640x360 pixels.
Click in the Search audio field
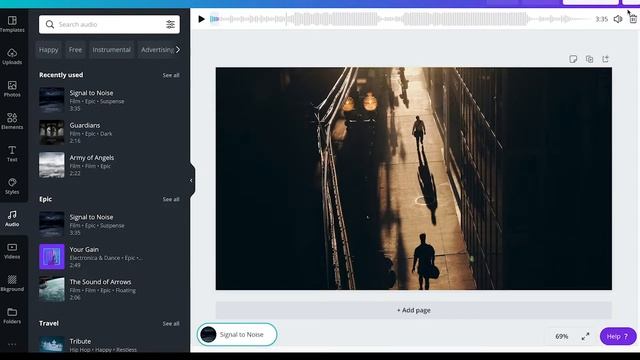click(109, 24)
